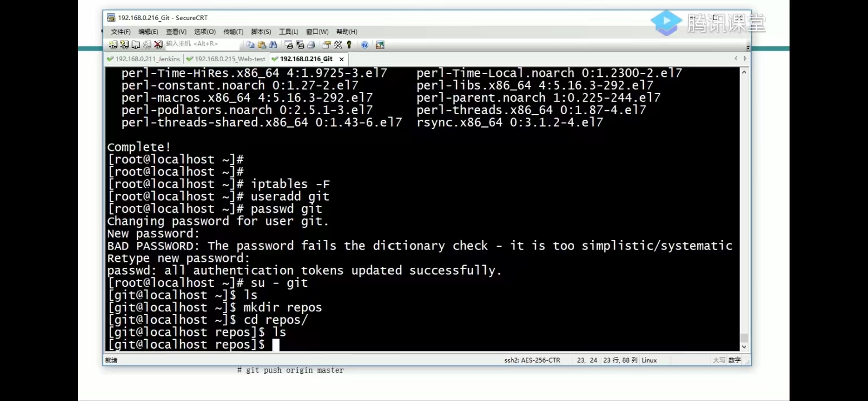Open the 编辑(E) menu
Image resolution: width=868 pixels, height=401 pixels.
point(148,32)
